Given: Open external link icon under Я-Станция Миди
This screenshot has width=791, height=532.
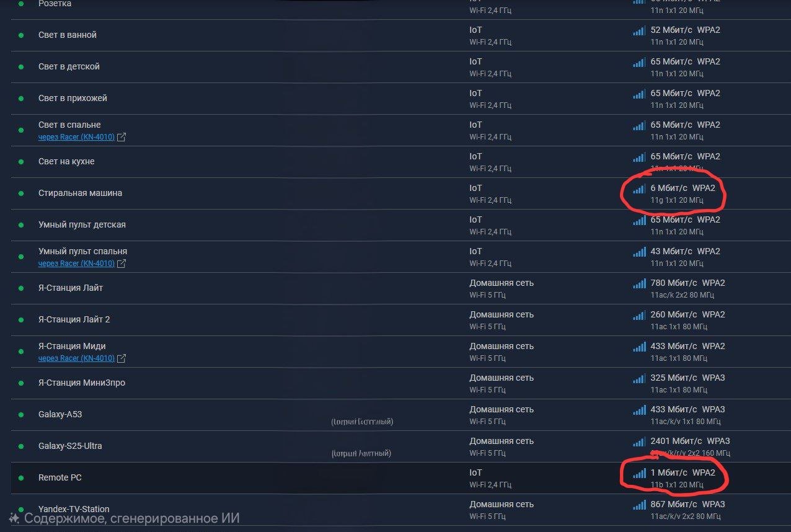Looking at the screenshot, I should tap(122, 359).
